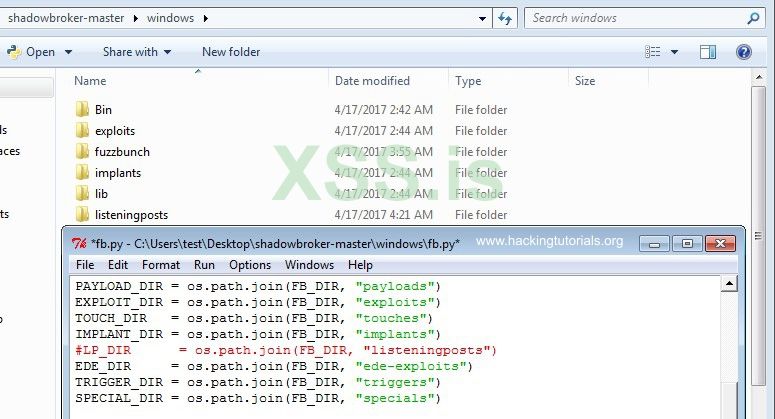The width and height of the screenshot is (775, 419).
Task: Click the Explorer vertical scrollbar thumb
Action: click(x=759, y=236)
